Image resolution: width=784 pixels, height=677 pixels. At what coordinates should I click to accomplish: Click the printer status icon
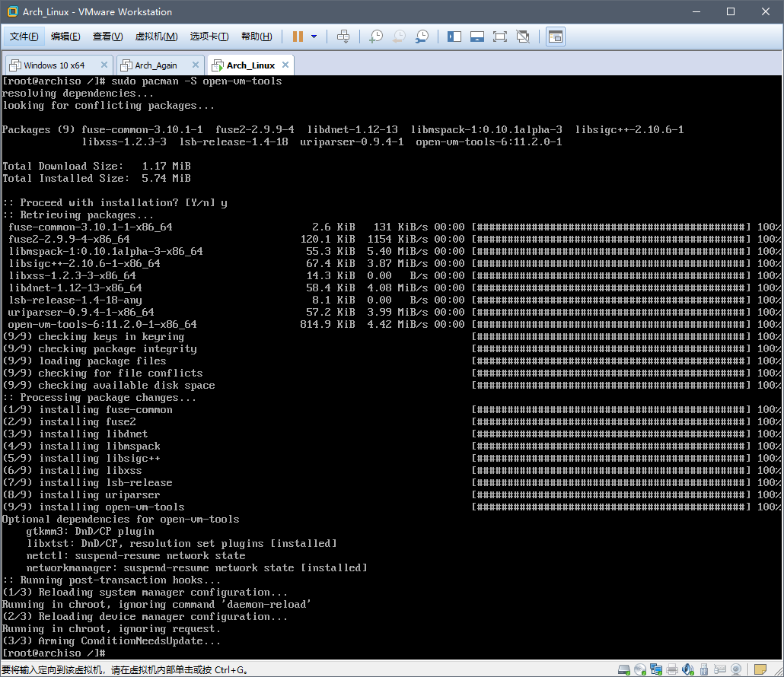coord(672,669)
